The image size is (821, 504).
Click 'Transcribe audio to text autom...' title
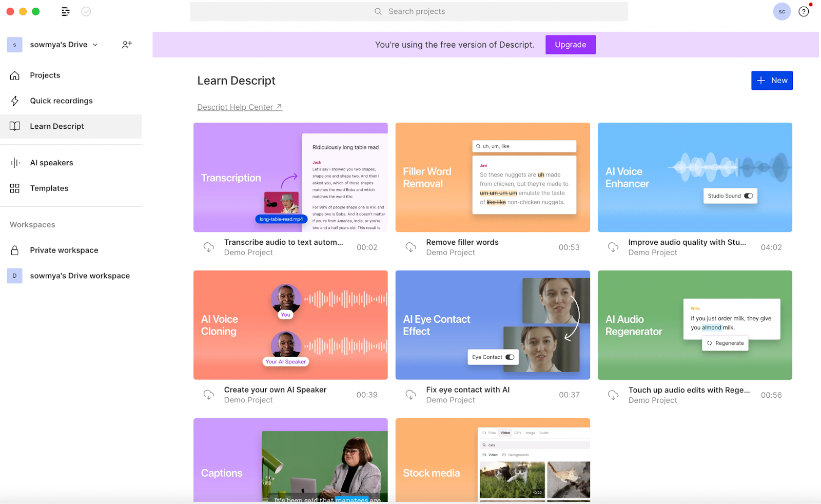[x=283, y=242]
